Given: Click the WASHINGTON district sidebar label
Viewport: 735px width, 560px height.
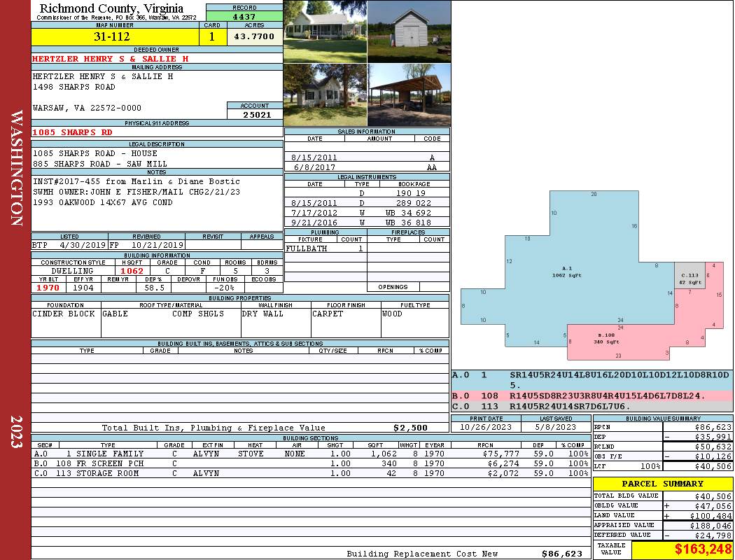Looking at the screenshot, I should [x=16, y=168].
